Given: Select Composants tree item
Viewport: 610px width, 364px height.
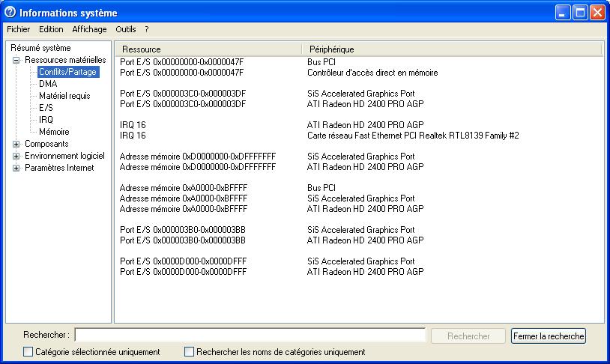Looking at the screenshot, I should tap(46, 144).
